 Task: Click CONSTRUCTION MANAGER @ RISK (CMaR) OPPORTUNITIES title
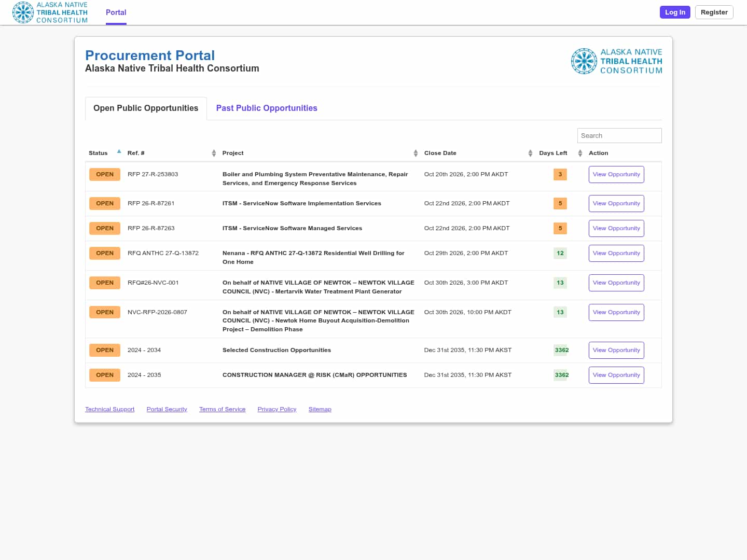pyautogui.click(x=315, y=375)
